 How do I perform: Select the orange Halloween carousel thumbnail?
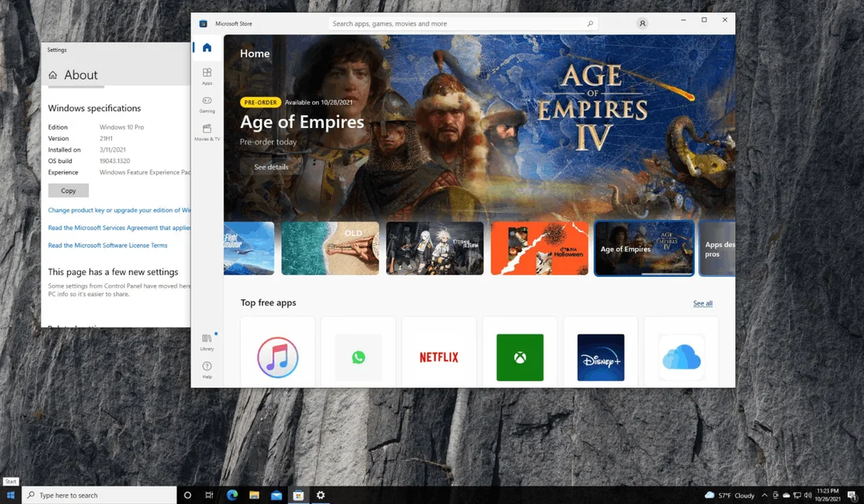(x=539, y=249)
